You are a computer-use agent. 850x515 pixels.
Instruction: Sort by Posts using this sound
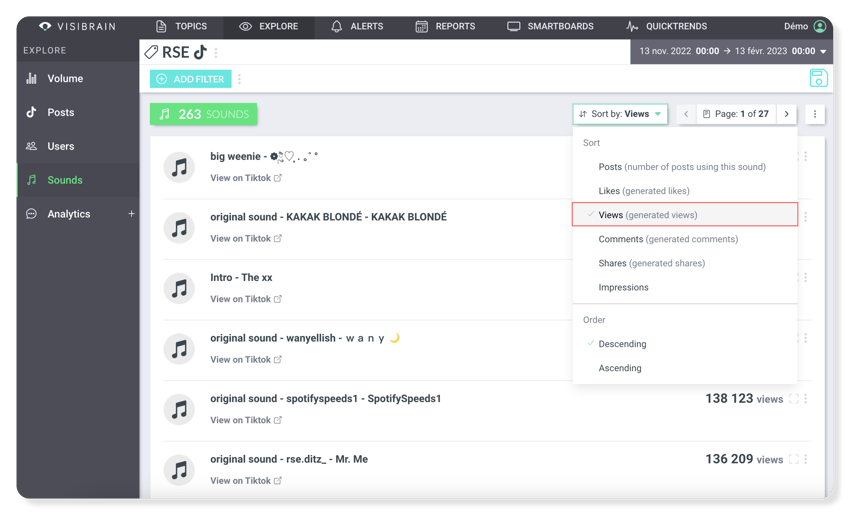coord(685,167)
